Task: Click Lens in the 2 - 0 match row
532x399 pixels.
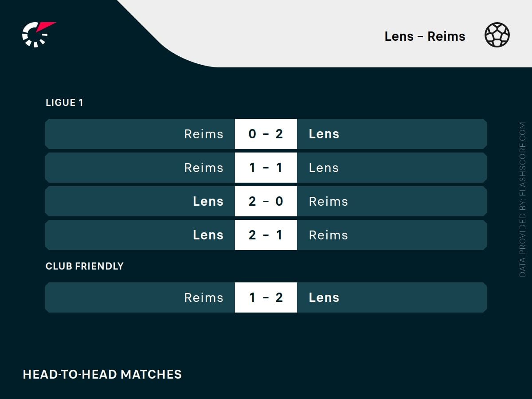Action: (x=208, y=201)
